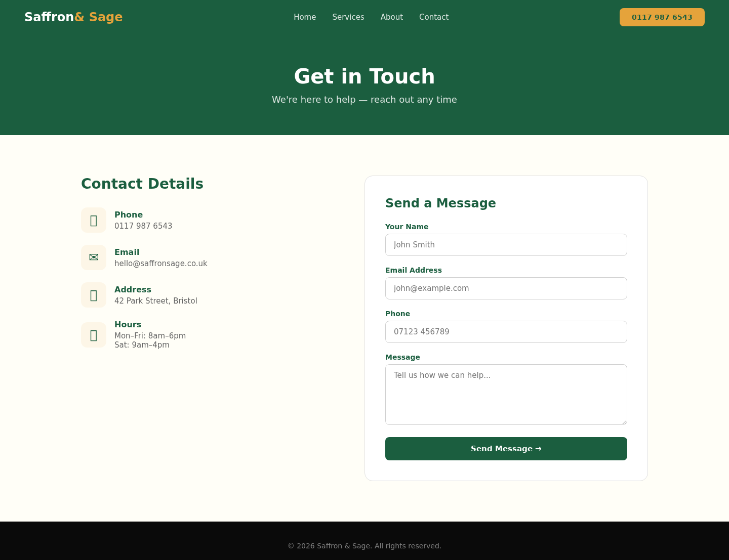Click into the Message textarea

pos(506,395)
